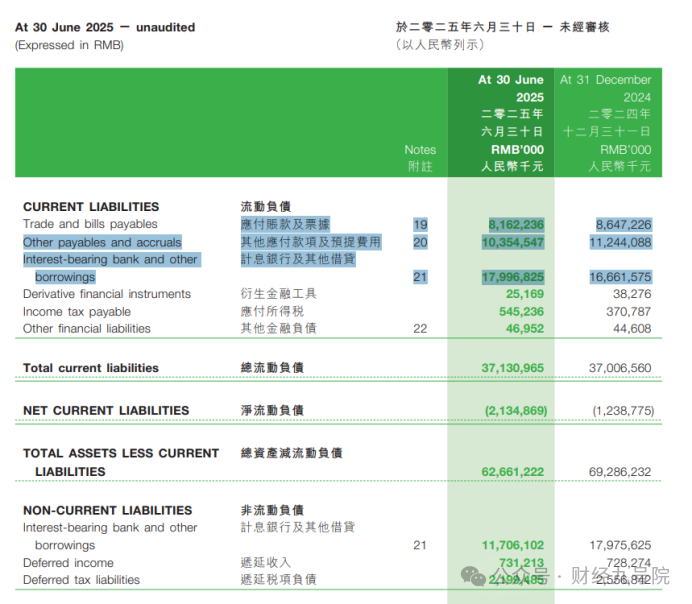692x604 pixels.
Task: Click total current liabilities 37,130,965
Action: [x=513, y=368]
